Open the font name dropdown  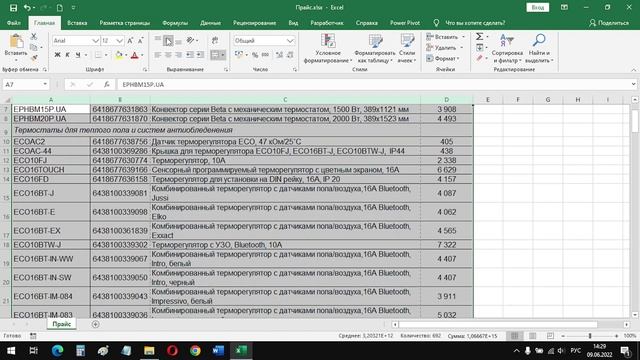point(95,40)
